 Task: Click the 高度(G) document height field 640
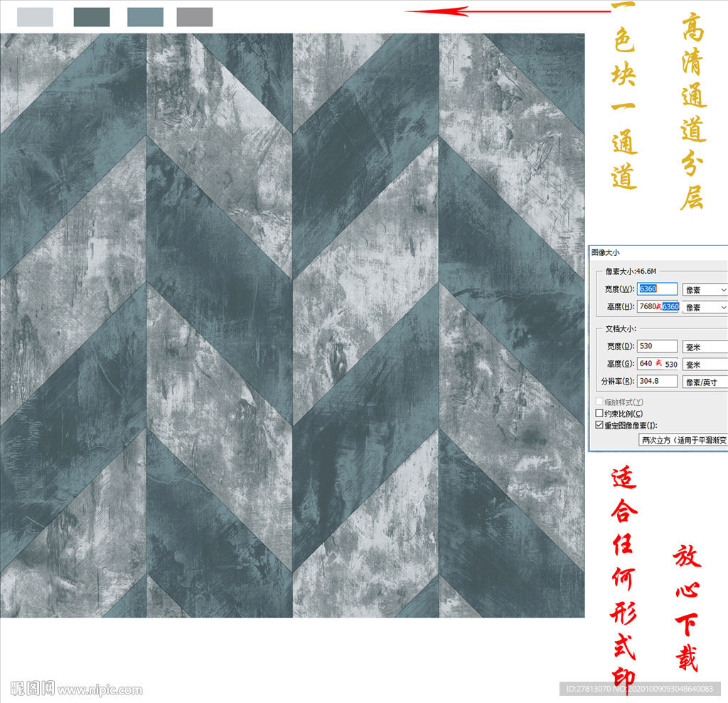(658, 363)
